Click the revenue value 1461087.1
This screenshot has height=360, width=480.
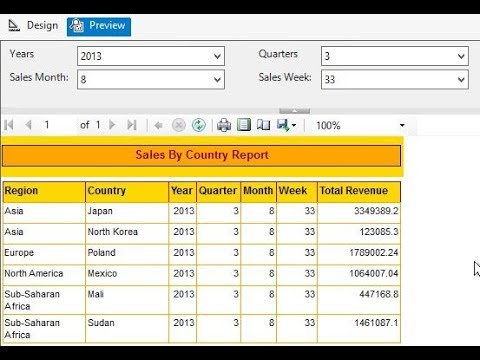(x=376, y=323)
